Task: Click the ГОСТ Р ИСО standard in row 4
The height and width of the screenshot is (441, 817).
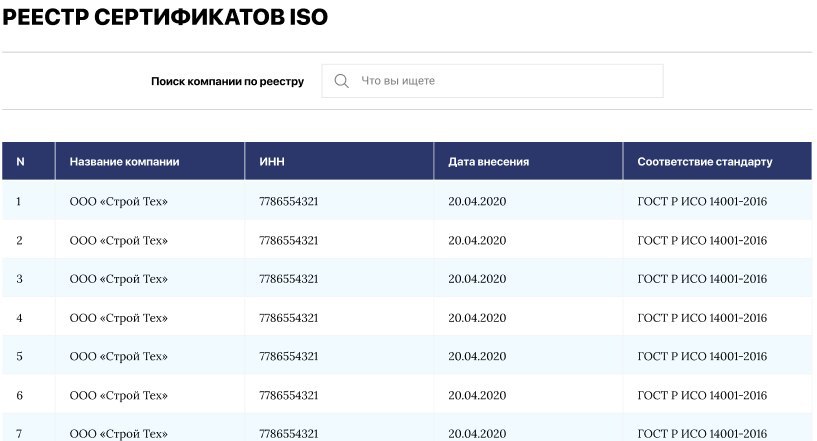Action: point(702,318)
